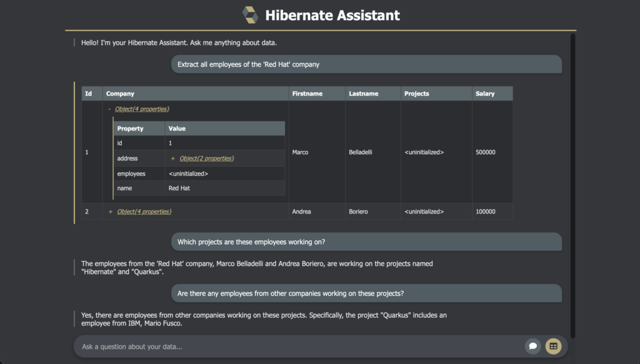
Task: Click the 'id' property cell
Action: point(139,143)
